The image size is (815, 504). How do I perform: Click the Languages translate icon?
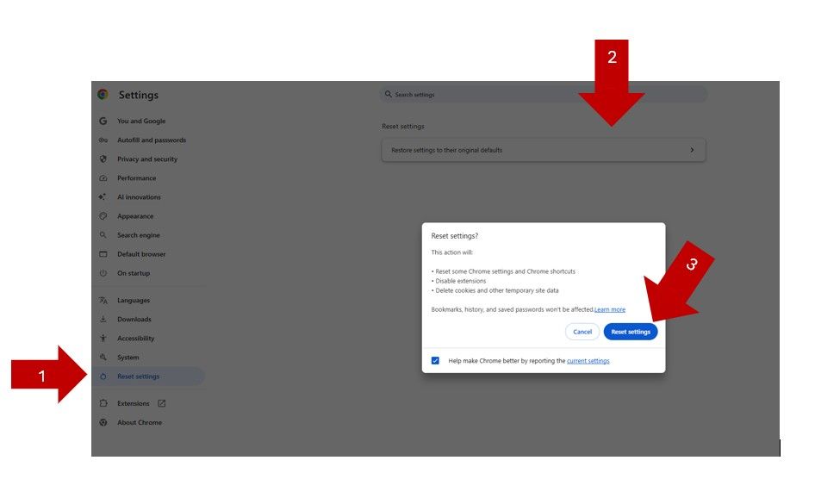103,301
